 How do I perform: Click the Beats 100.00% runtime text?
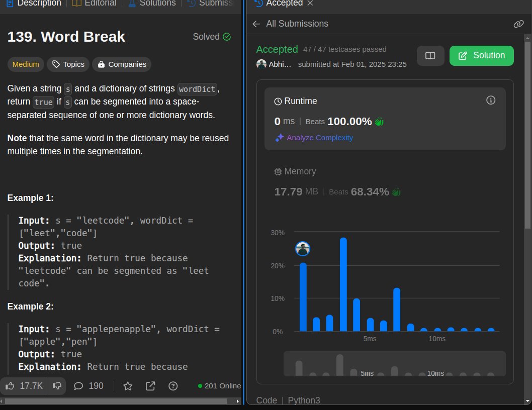point(338,122)
